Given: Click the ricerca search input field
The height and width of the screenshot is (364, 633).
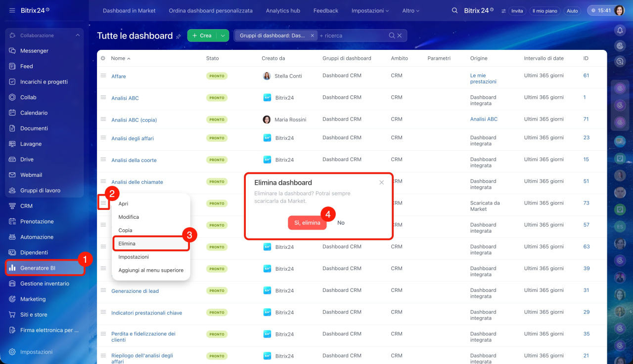Looking at the screenshot, I should 351,36.
